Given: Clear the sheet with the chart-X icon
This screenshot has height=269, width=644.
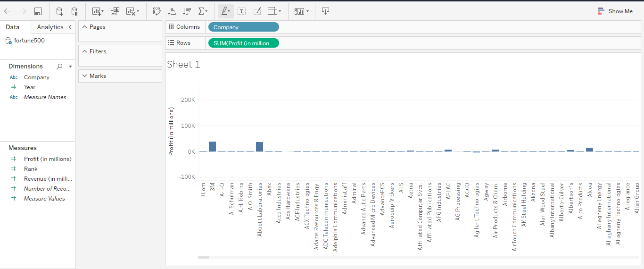Looking at the screenshot, I should click(131, 11).
